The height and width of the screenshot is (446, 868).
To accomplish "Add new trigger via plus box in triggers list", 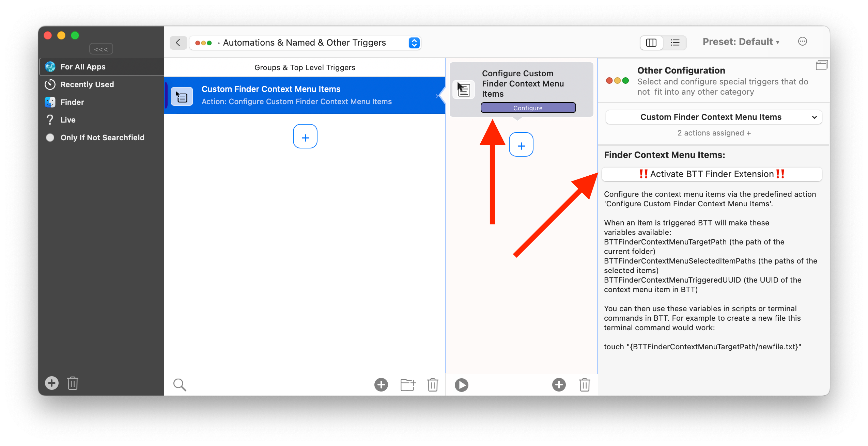I will [305, 137].
